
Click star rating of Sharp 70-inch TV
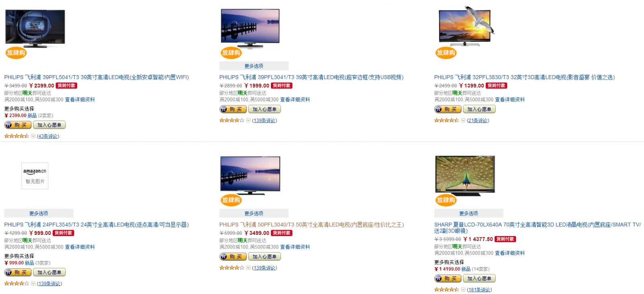446,290
